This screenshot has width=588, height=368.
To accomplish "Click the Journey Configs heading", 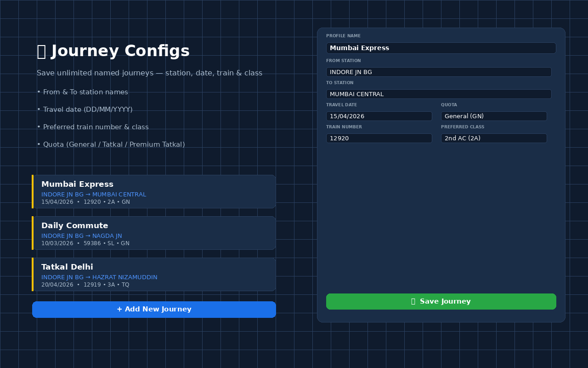I will [113, 51].
